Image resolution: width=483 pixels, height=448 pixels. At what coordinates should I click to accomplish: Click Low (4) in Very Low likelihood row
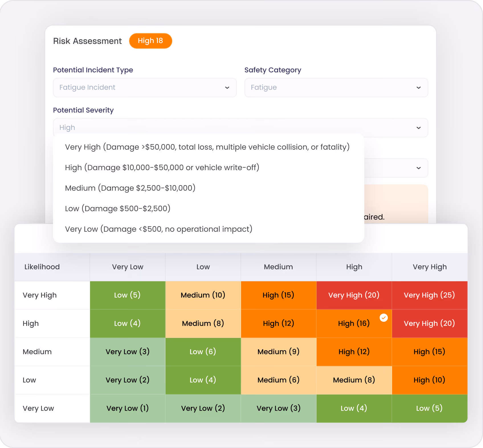pos(354,408)
